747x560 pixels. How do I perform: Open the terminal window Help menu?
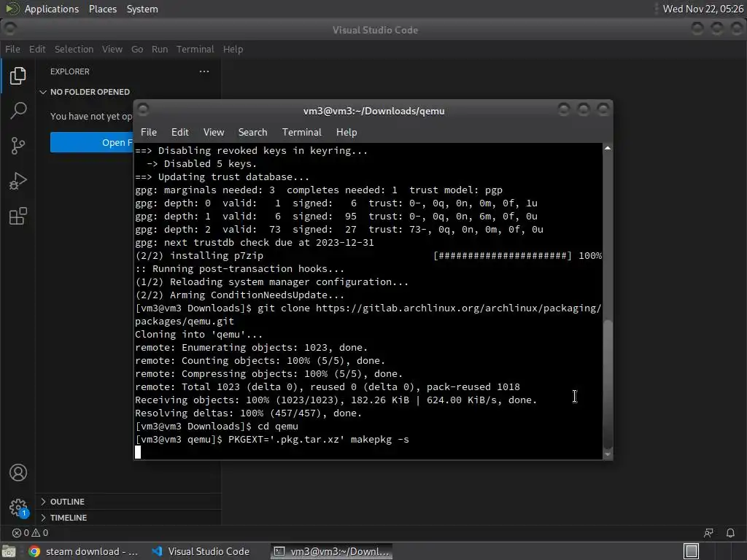pos(347,132)
